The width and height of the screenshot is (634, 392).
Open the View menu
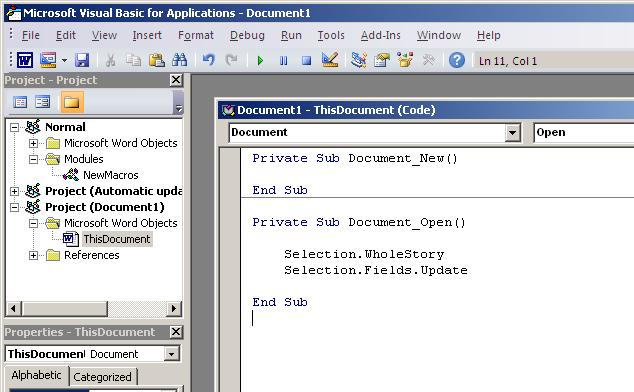click(104, 36)
